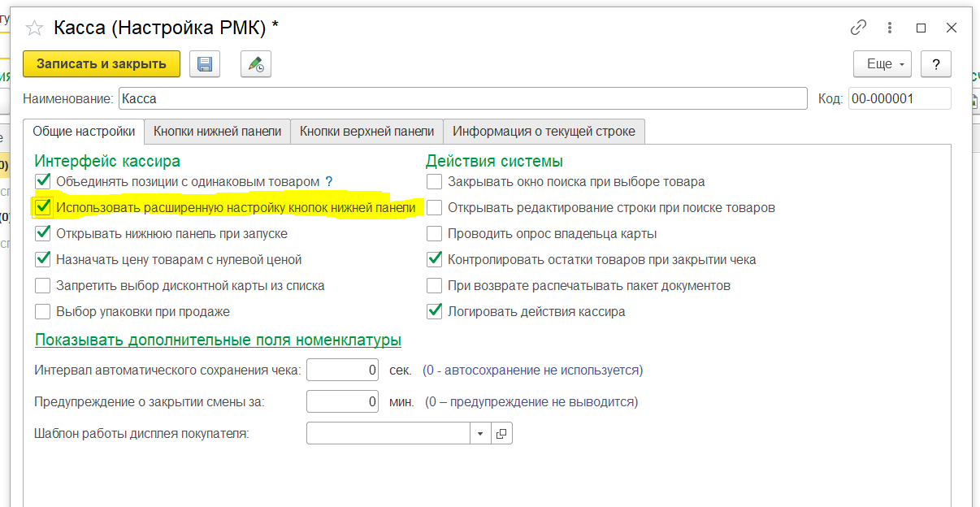The image size is (980, 507).
Task: Open the Еще dropdown menu
Action: (882, 64)
